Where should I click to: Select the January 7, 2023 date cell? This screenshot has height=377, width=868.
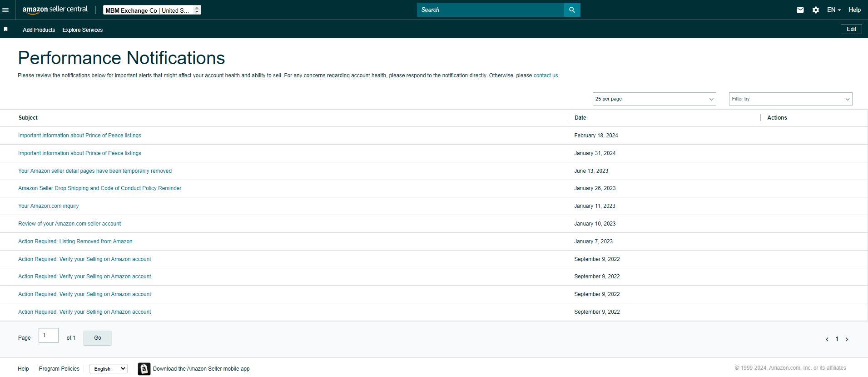tap(593, 241)
